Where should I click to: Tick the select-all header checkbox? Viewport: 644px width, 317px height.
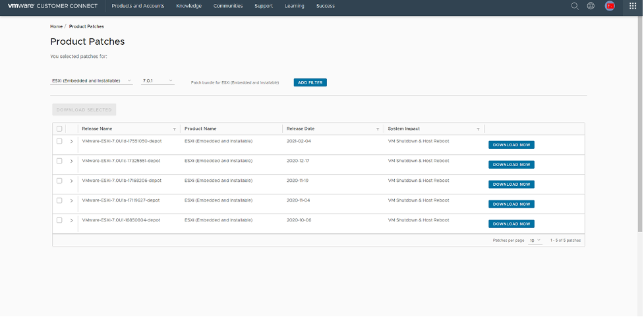(x=59, y=129)
